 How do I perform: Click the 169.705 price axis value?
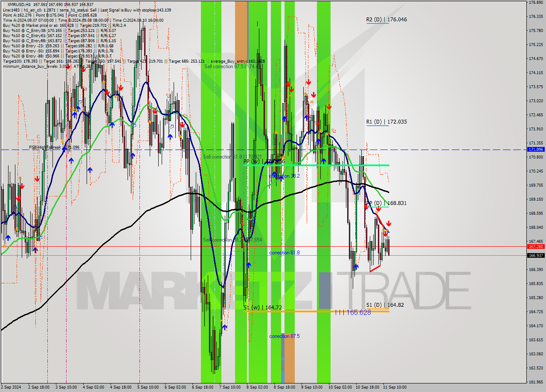[x=535, y=185]
